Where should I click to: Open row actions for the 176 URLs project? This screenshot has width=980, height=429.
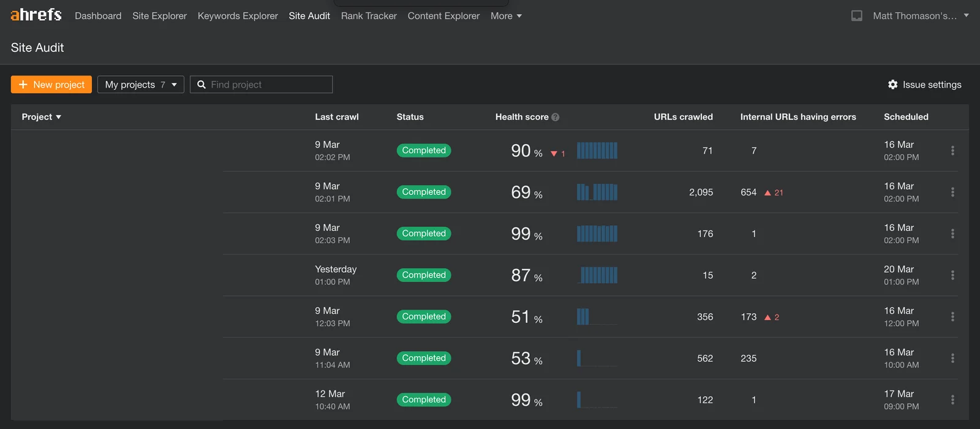[x=952, y=233]
